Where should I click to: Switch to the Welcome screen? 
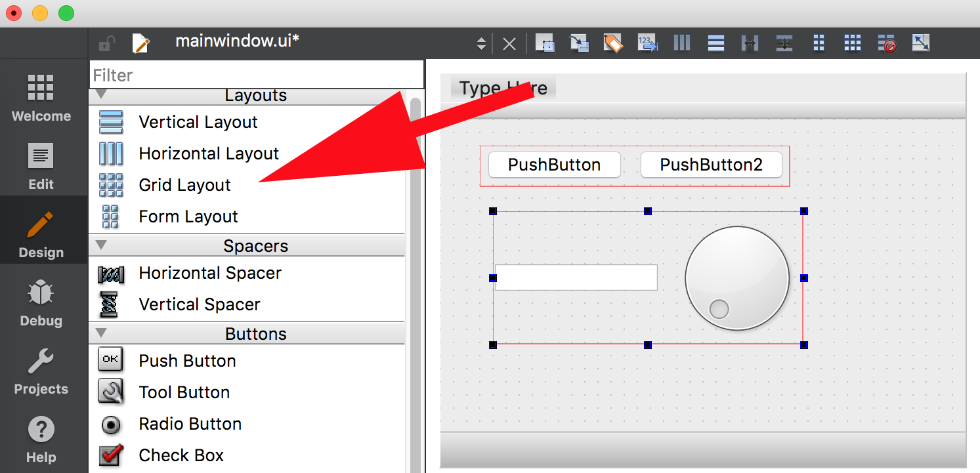tap(41, 97)
